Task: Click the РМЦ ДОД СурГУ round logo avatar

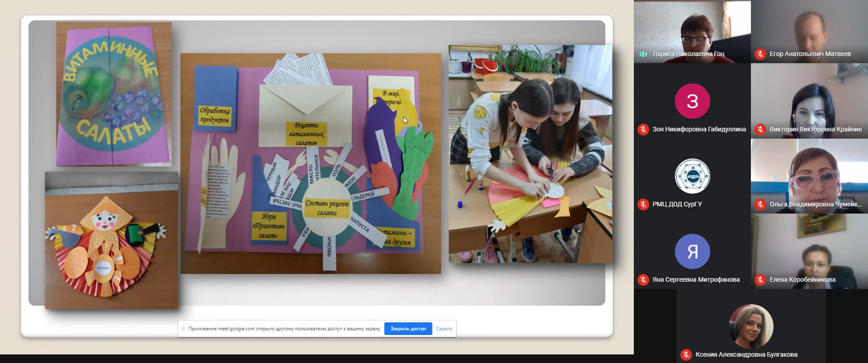Action: click(692, 176)
